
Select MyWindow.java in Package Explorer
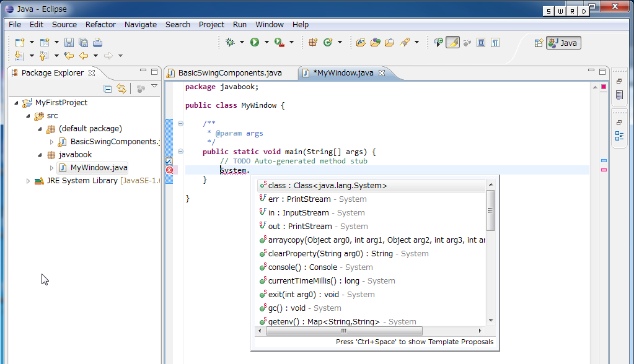[99, 168]
